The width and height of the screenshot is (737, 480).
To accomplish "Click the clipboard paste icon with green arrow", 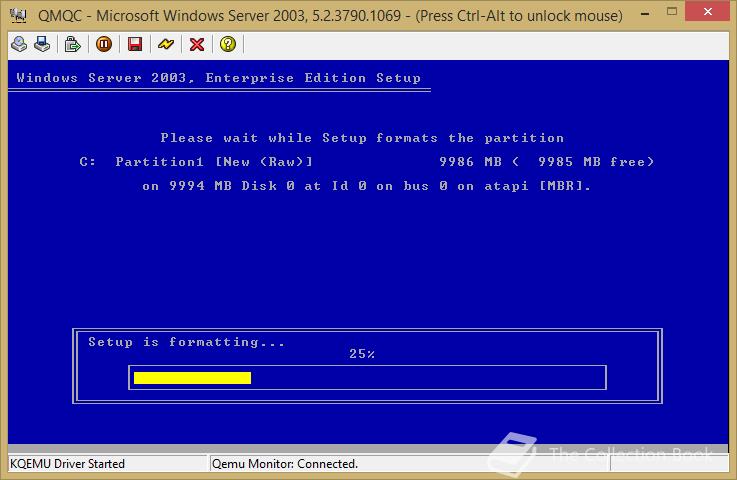I will (72, 44).
